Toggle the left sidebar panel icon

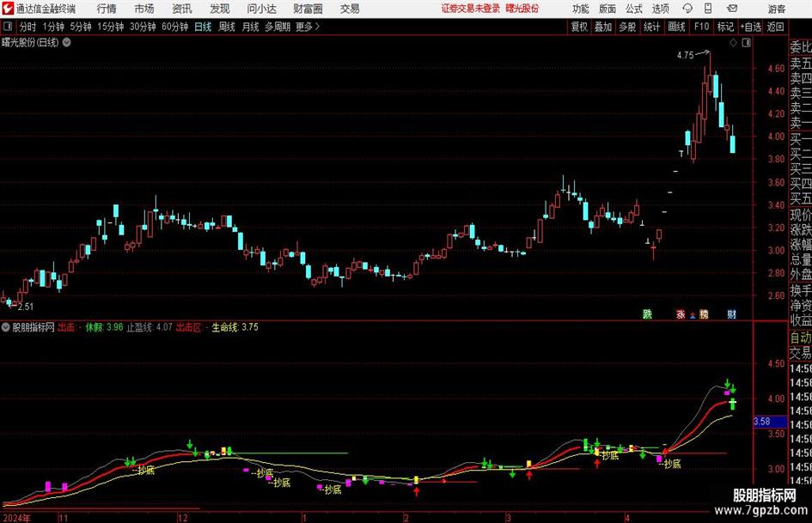click(x=8, y=27)
